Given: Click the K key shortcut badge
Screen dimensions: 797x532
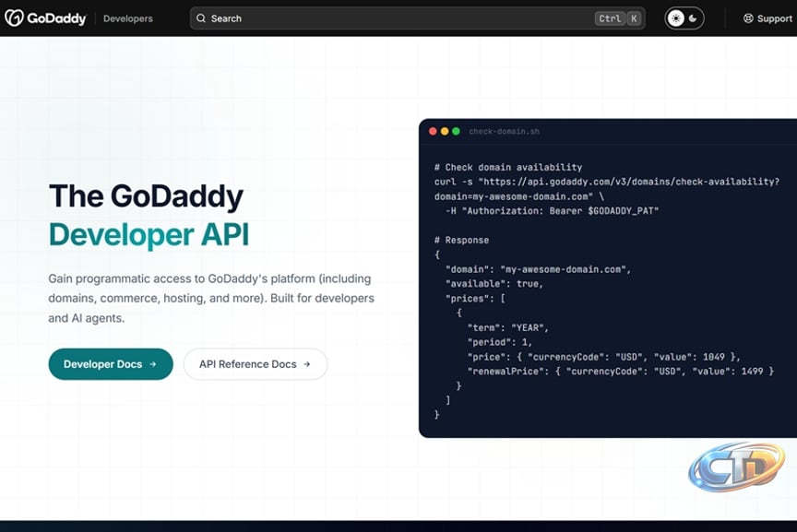Looking at the screenshot, I should click(x=634, y=18).
